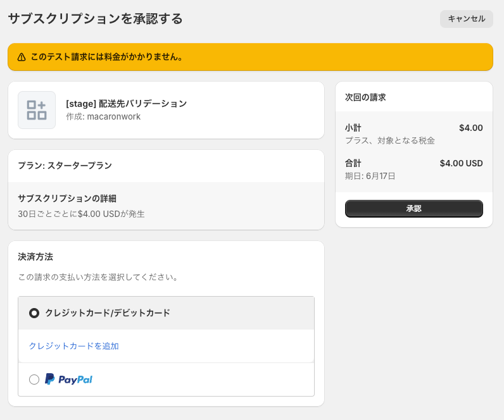Click the 小計 $4.00 amount
This screenshot has height=420, width=504.
tap(471, 128)
